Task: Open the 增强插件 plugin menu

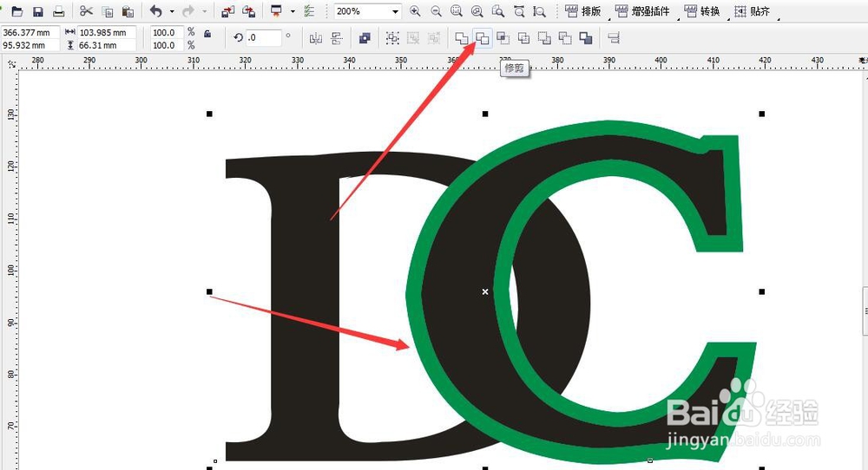Action: point(643,11)
